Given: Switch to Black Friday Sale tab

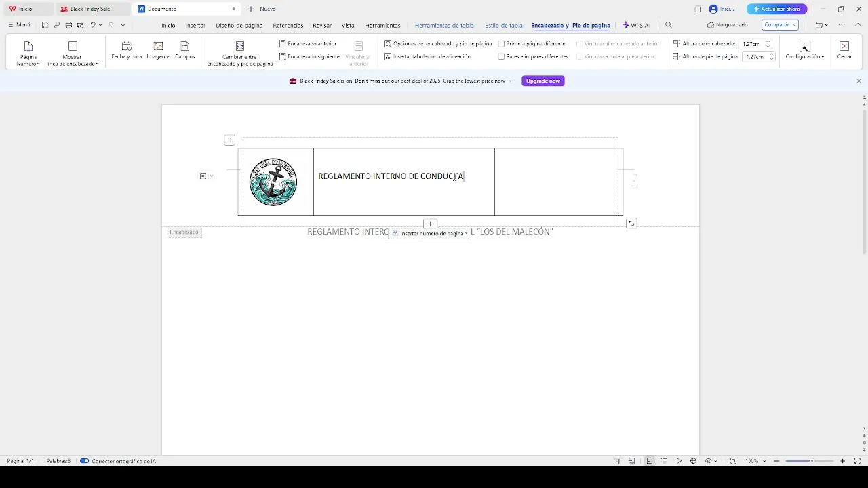Looking at the screenshot, I should pos(92,9).
